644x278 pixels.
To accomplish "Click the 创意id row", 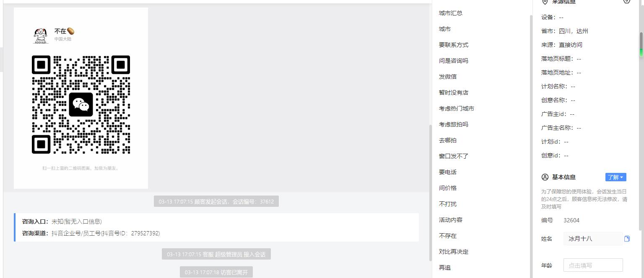I will 555,155.
